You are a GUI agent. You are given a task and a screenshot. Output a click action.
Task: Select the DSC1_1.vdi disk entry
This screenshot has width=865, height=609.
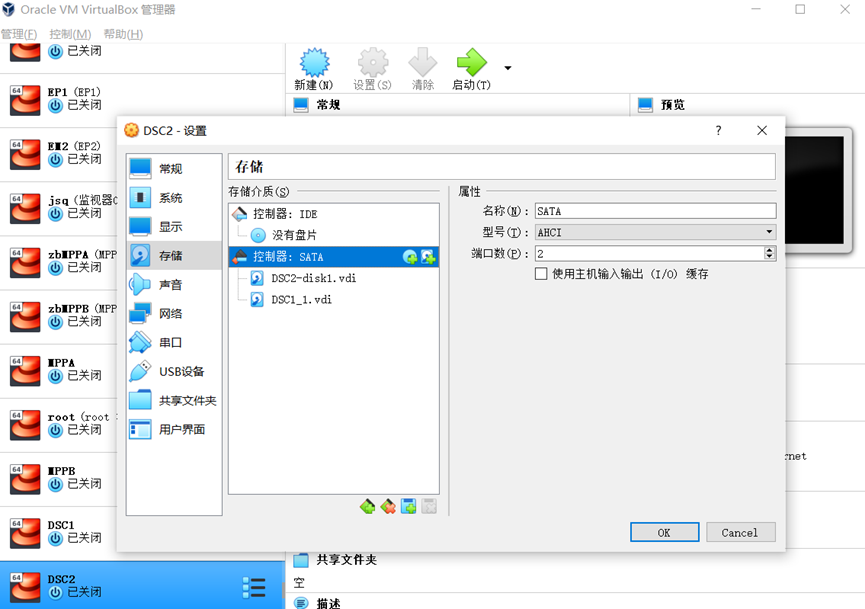pyautogui.click(x=333, y=300)
